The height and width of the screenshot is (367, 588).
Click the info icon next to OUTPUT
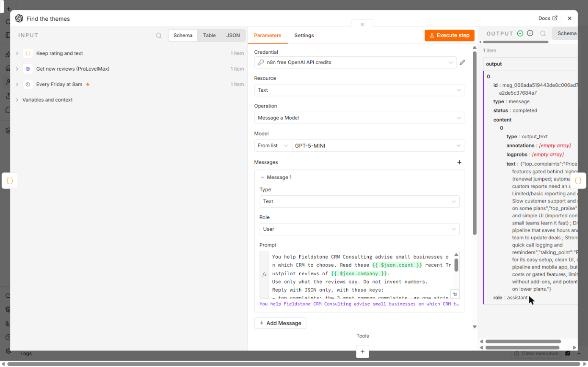(530, 33)
